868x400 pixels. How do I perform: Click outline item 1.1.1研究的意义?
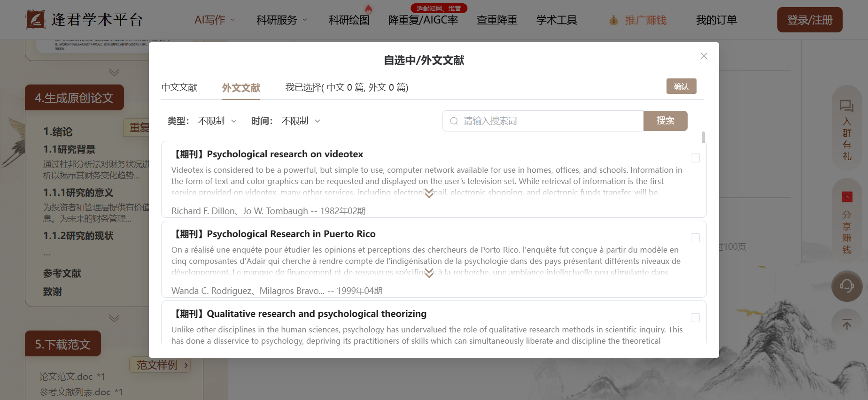[x=78, y=192]
